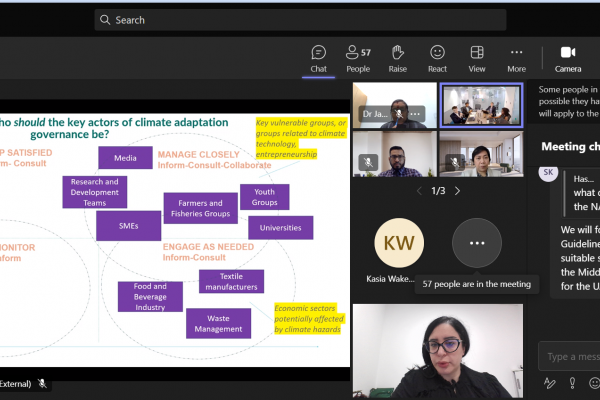Open the View layout options
Screen dimensions: 600x400
click(477, 58)
